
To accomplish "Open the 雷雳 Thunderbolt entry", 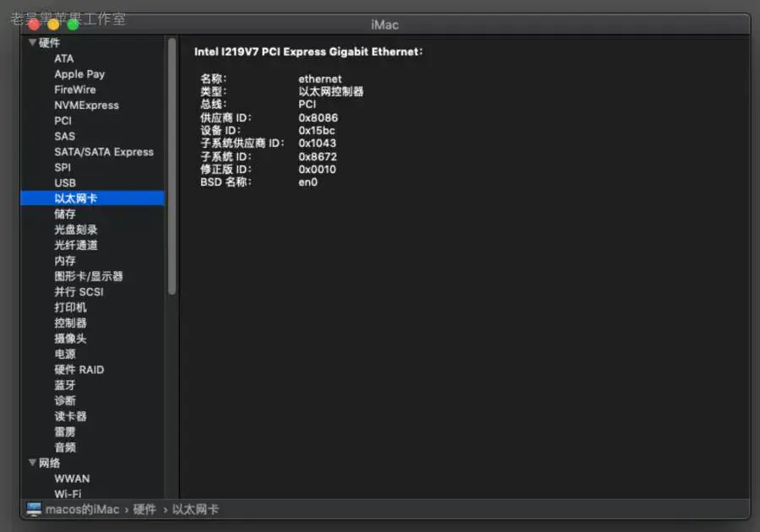I will click(65, 432).
